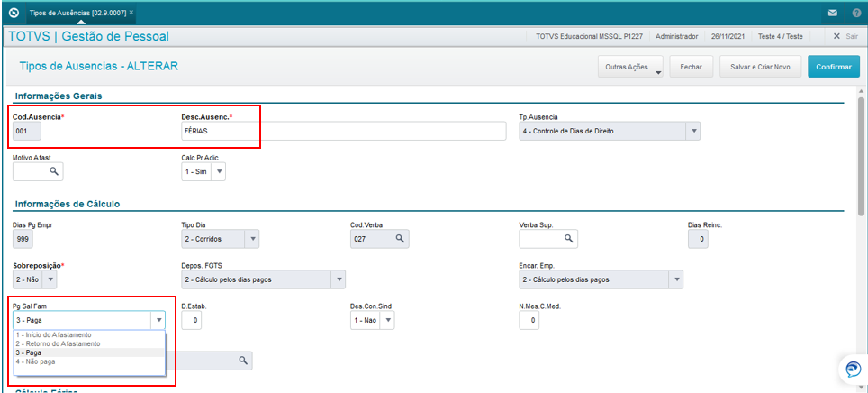Viewport: 868px width, 393px height.
Task: Click the TOTVS logo icon in top bar
Action: tap(14, 13)
